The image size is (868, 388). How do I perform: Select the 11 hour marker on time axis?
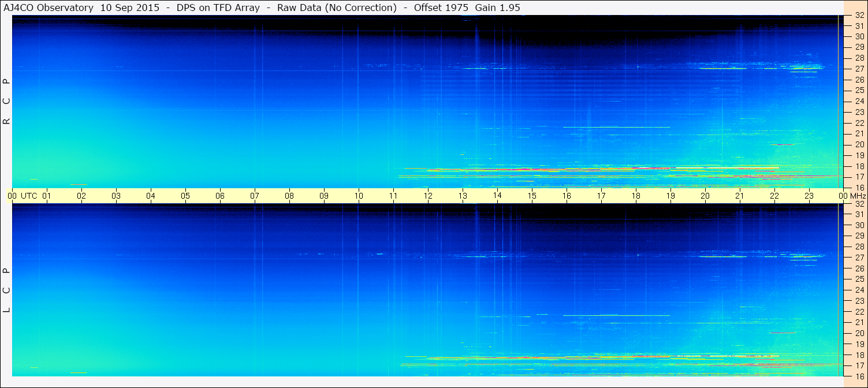coord(393,196)
